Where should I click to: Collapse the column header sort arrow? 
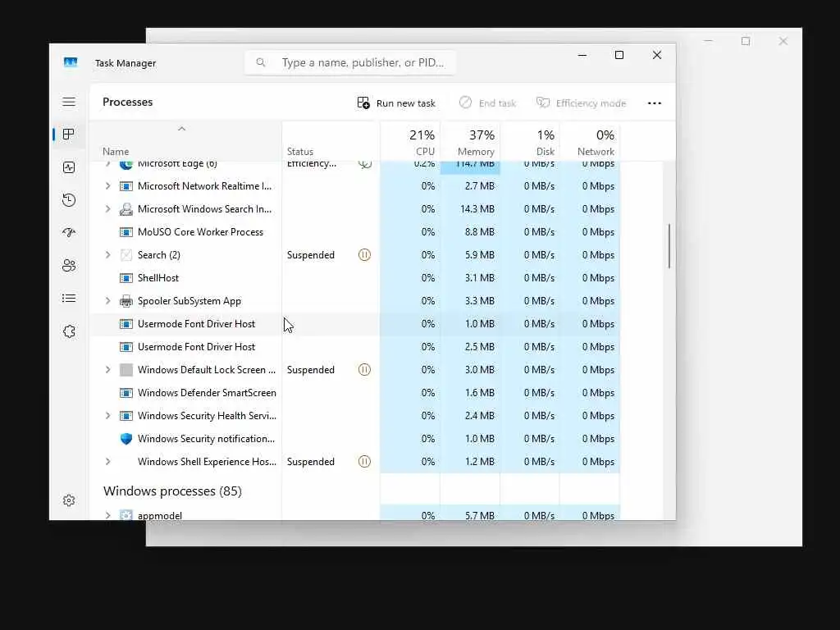181,129
